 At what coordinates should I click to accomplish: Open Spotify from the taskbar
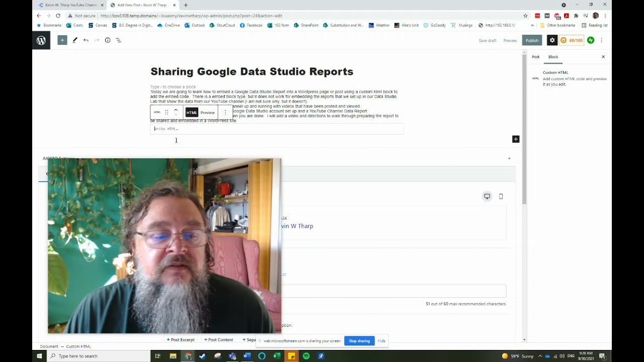click(x=306, y=356)
